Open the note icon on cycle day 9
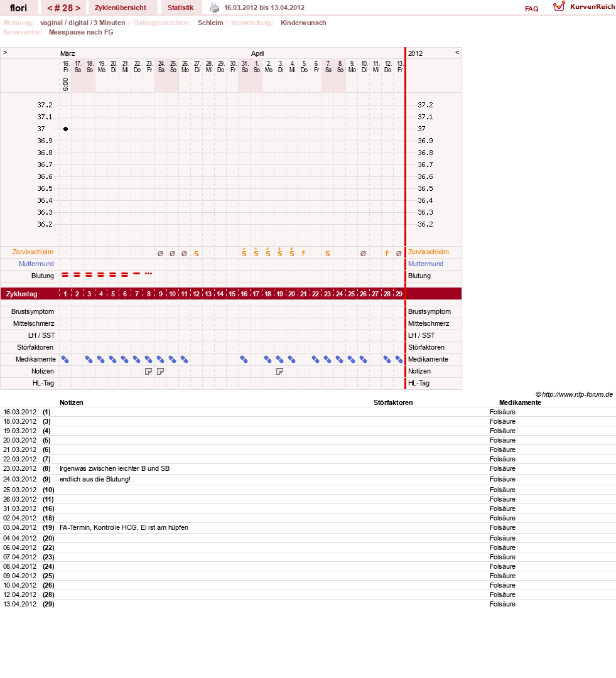 [x=161, y=372]
